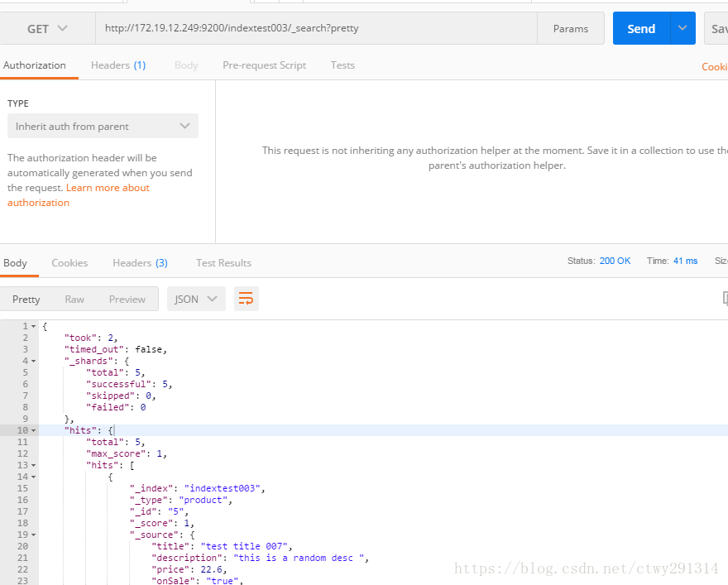Open the 'Learn more about authorization' link
This screenshot has height=585, width=728.
pos(78,195)
